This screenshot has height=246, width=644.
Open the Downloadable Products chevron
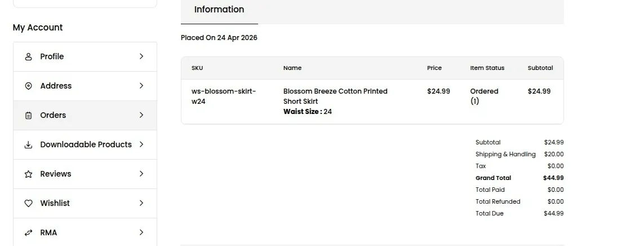click(x=141, y=144)
